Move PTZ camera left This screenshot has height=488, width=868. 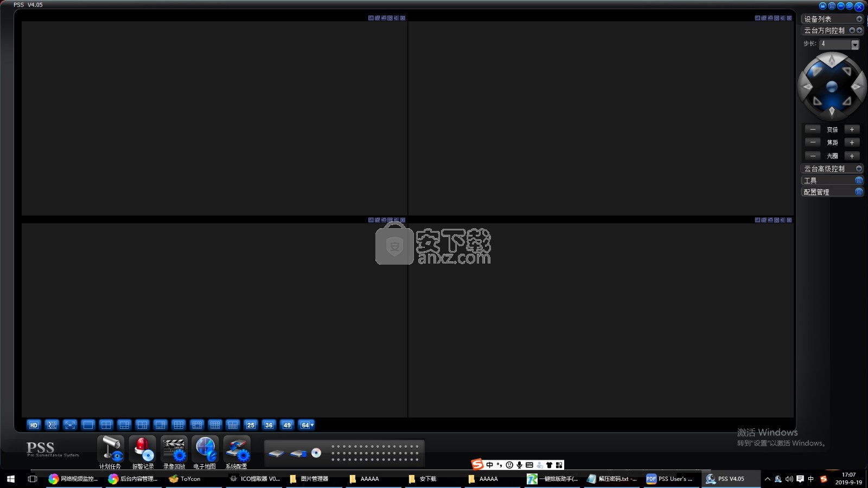[x=807, y=87]
